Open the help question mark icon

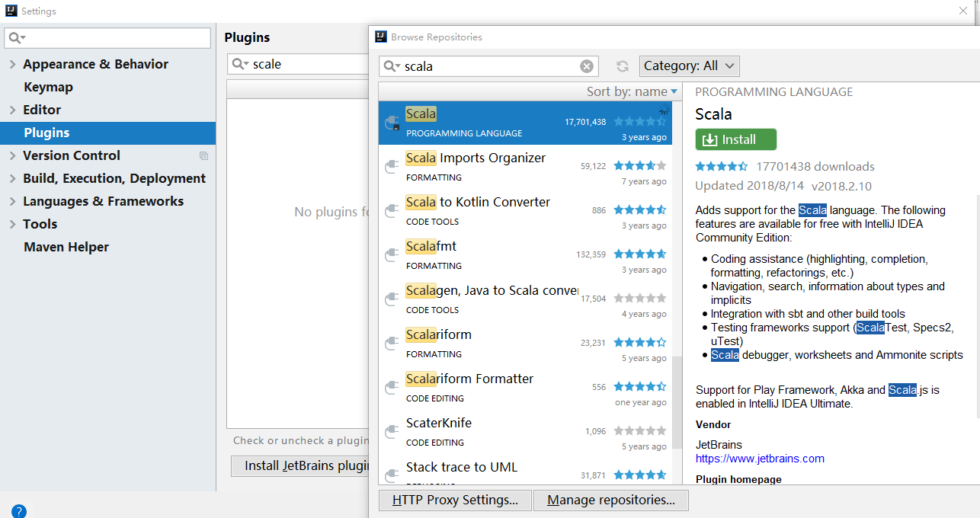tap(19, 511)
